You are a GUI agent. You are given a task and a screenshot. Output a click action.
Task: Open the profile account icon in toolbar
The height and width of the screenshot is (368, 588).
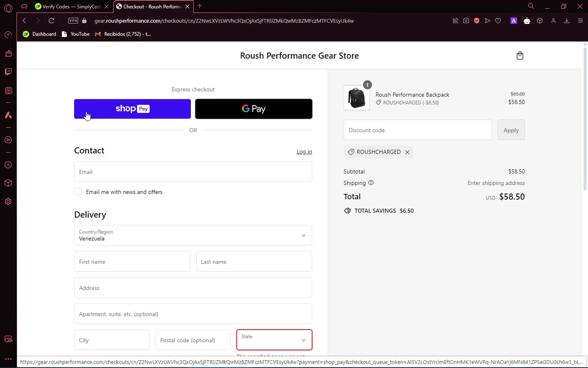tap(554, 21)
